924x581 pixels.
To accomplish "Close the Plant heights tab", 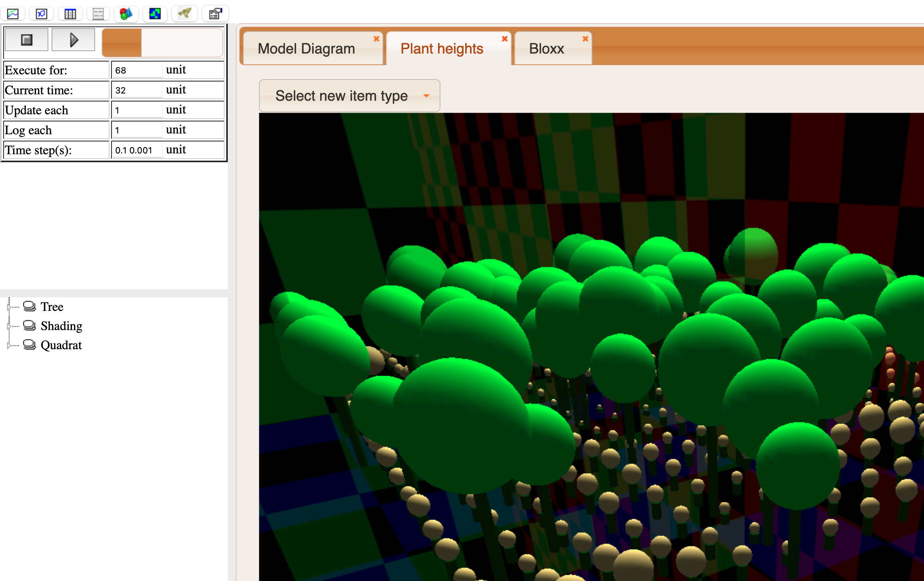I will [x=505, y=39].
